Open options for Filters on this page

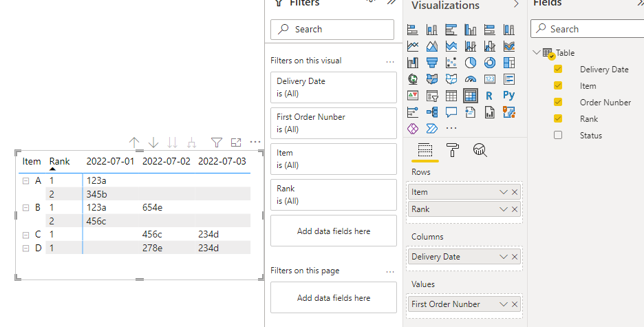[389, 271]
